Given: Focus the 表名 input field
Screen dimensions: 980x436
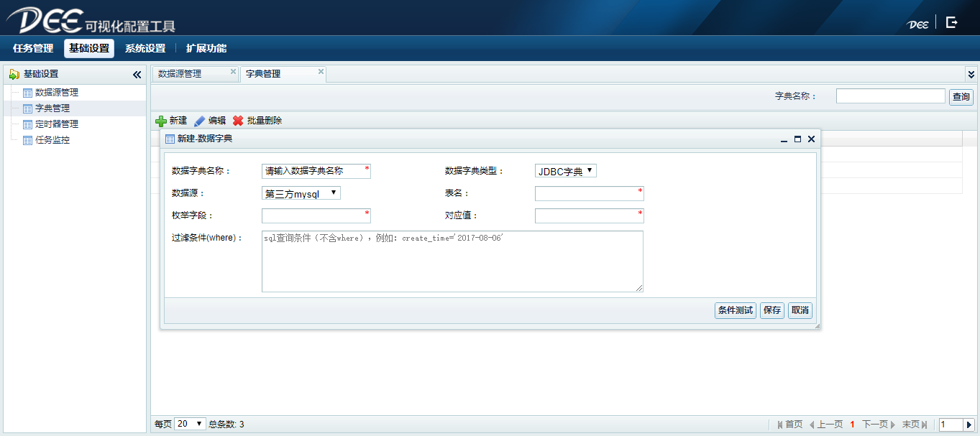Looking at the screenshot, I should (x=590, y=193).
